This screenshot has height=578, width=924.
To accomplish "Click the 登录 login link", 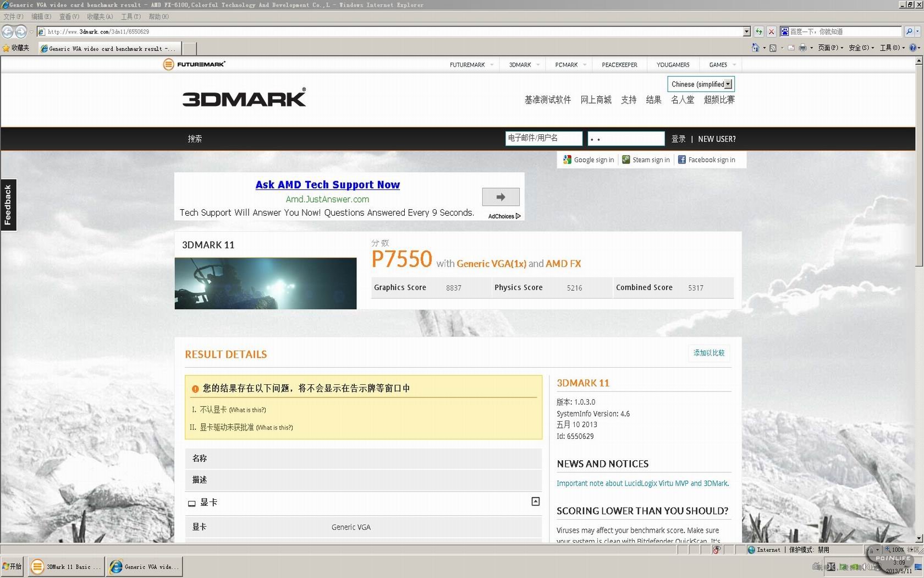I will [x=678, y=139].
